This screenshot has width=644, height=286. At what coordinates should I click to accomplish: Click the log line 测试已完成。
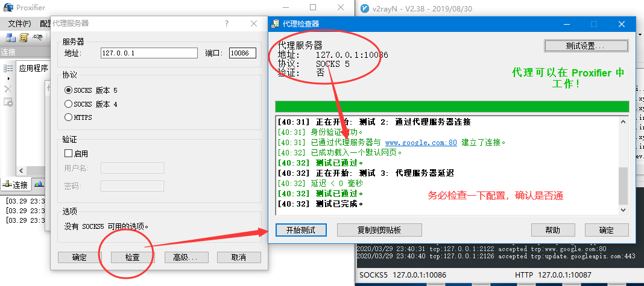(320, 204)
